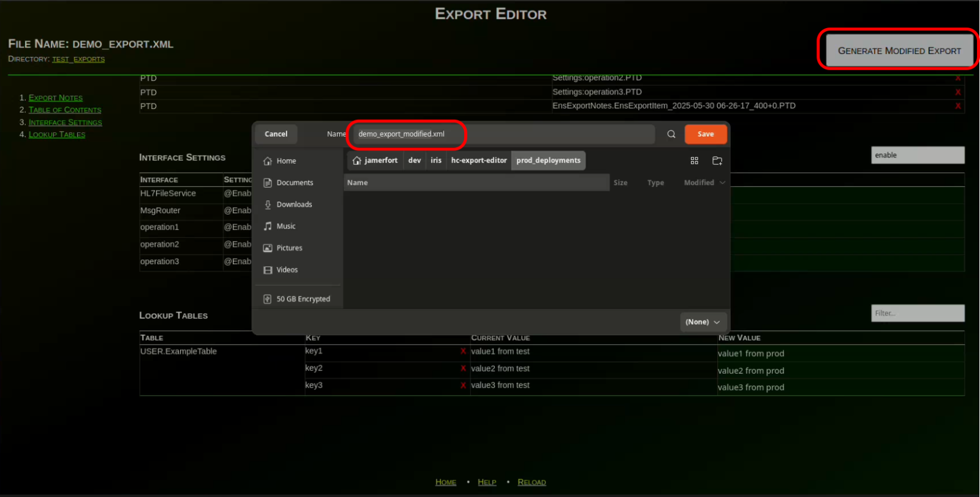
Task: Navigate to hc-export-editor in path bar
Action: (478, 161)
